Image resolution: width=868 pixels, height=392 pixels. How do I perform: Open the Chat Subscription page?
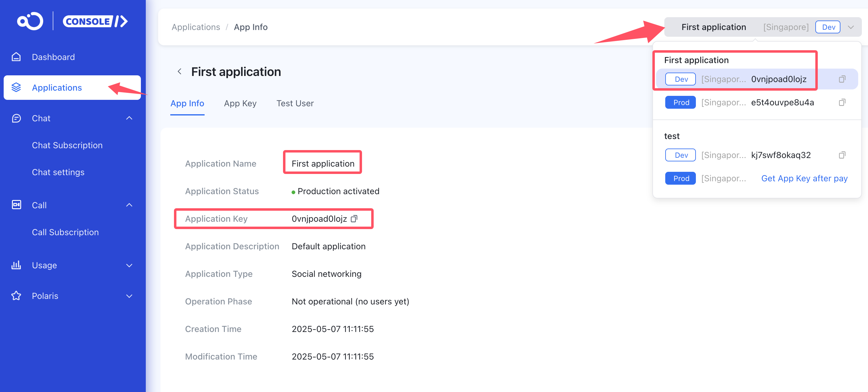point(67,145)
